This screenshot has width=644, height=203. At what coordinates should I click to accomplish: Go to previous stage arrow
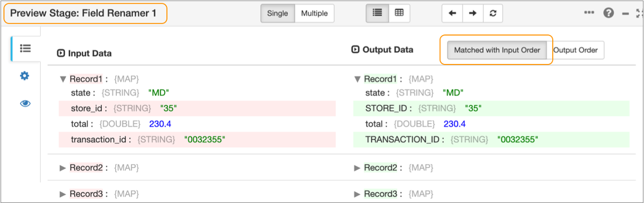tap(452, 13)
